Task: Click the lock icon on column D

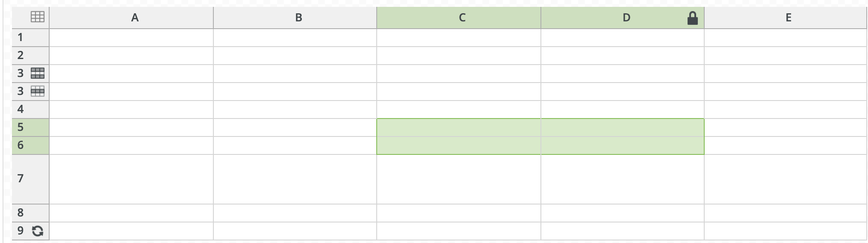Action: pos(692,18)
